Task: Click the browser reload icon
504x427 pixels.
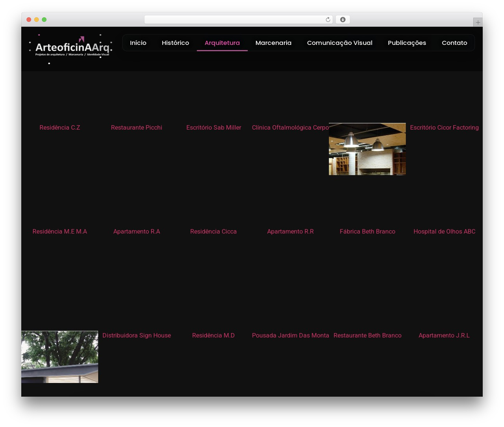Action: tap(328, 20)
